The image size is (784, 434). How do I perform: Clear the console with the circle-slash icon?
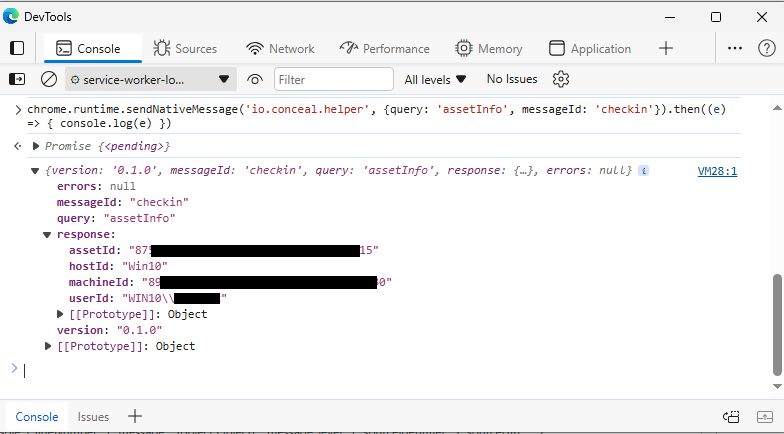tap(48, 79)
